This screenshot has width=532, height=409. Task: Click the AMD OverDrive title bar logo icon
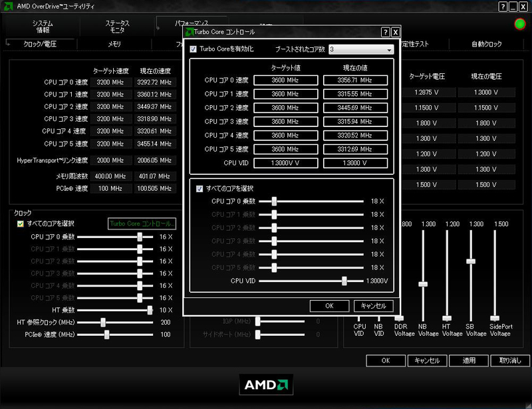tap(8, 6)
